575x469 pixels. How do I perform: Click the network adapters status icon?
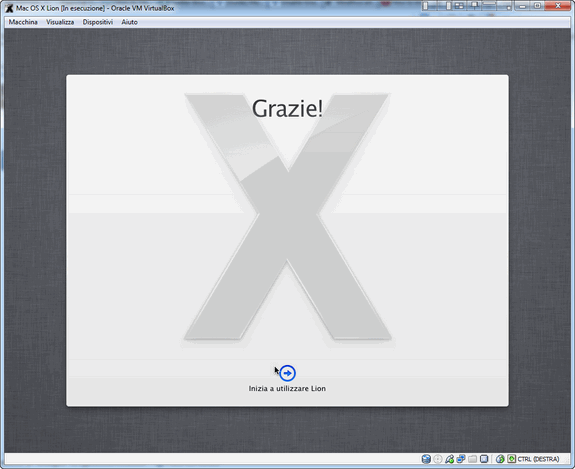click(461, 459)
